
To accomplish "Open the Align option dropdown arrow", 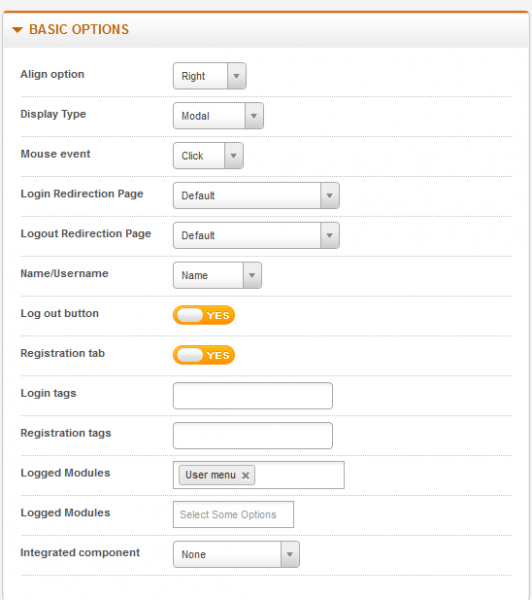I will [x=237, y=76].
